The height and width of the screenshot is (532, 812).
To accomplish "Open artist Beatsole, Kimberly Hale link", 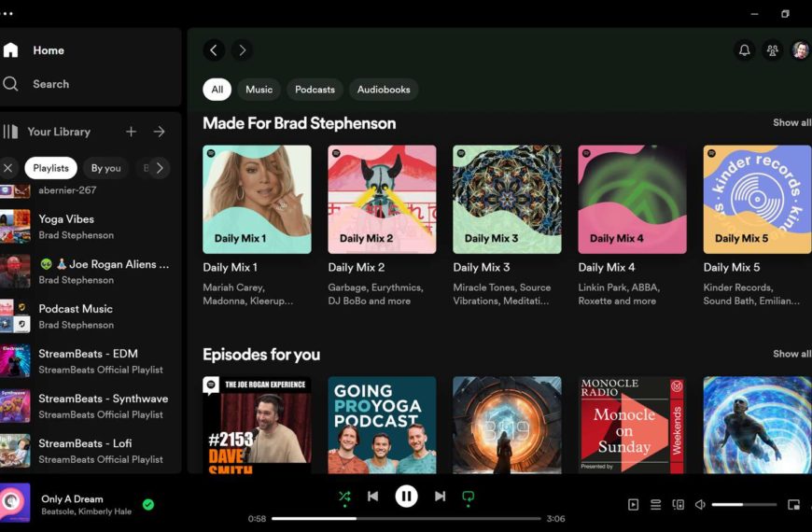I will click(87, 511).
